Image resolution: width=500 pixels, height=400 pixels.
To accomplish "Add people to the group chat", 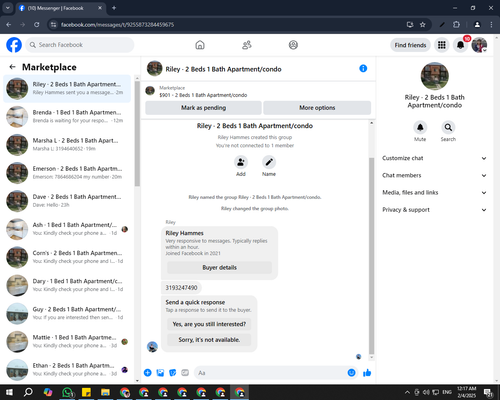I will coord(241,162).
